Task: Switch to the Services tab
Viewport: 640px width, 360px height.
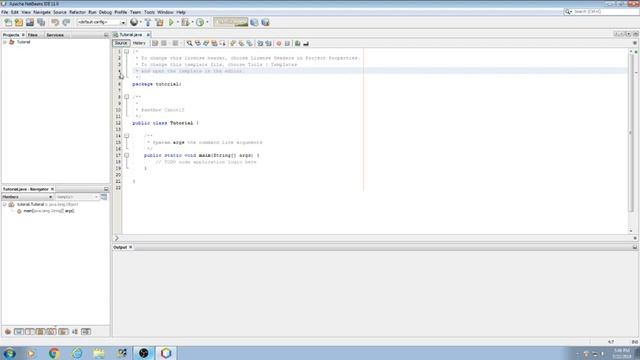Action: 55,35
